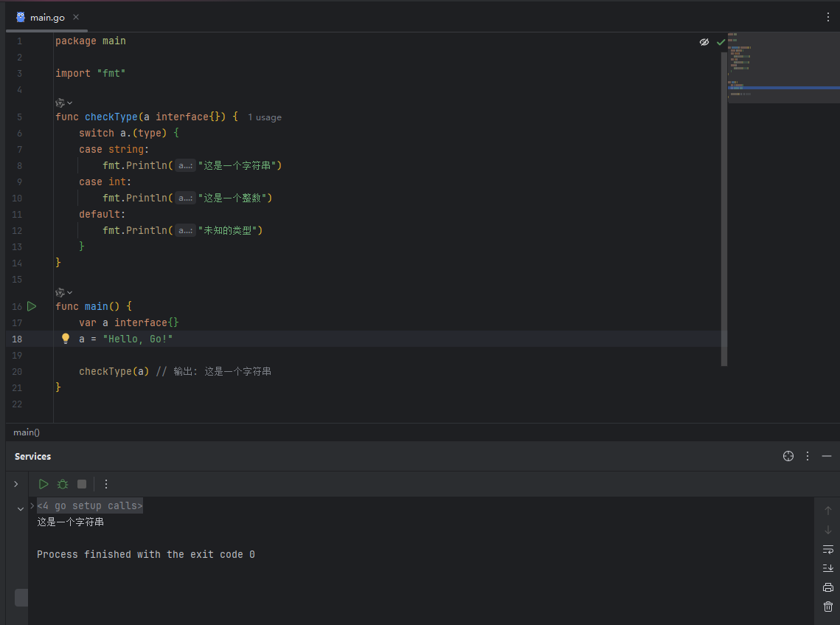840x625 pixels.
Task: Click line number 18 in gutter
Action: pos(17,339)
